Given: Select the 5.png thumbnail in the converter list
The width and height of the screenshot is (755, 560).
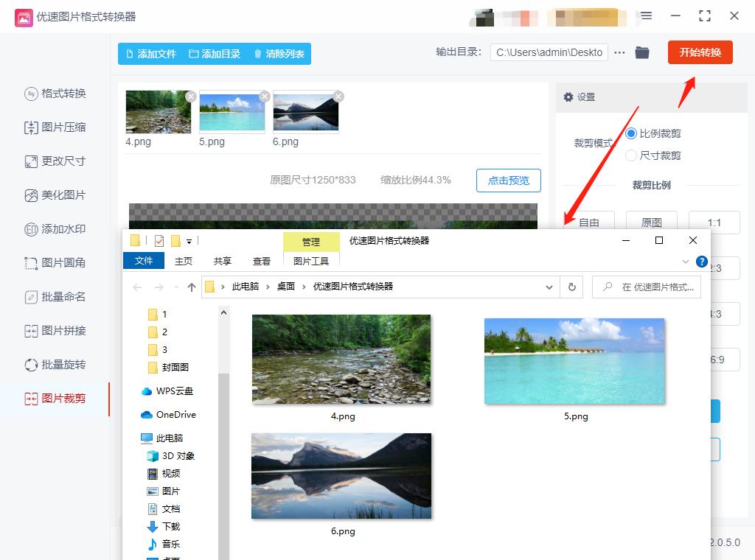Looking at the screenshot, I should [x=232, y=112].
